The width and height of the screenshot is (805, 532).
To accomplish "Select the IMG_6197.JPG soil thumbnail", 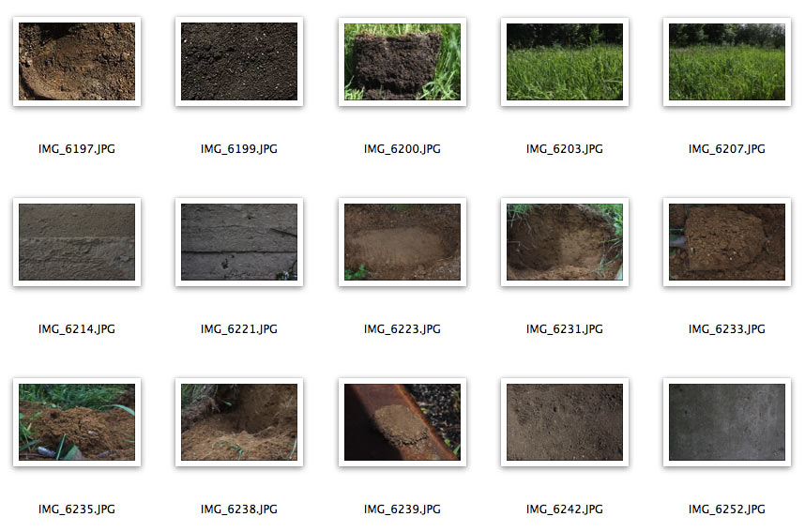I will click(77, 62).
